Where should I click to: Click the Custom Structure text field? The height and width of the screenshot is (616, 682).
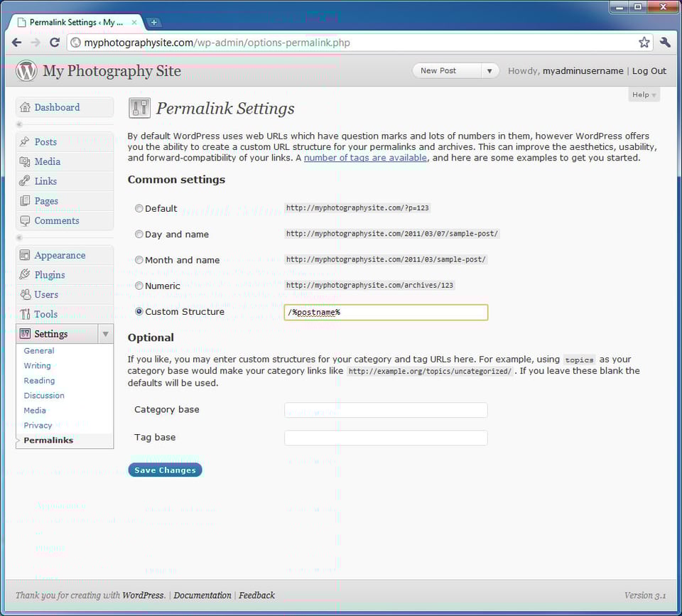coord(386,313)
